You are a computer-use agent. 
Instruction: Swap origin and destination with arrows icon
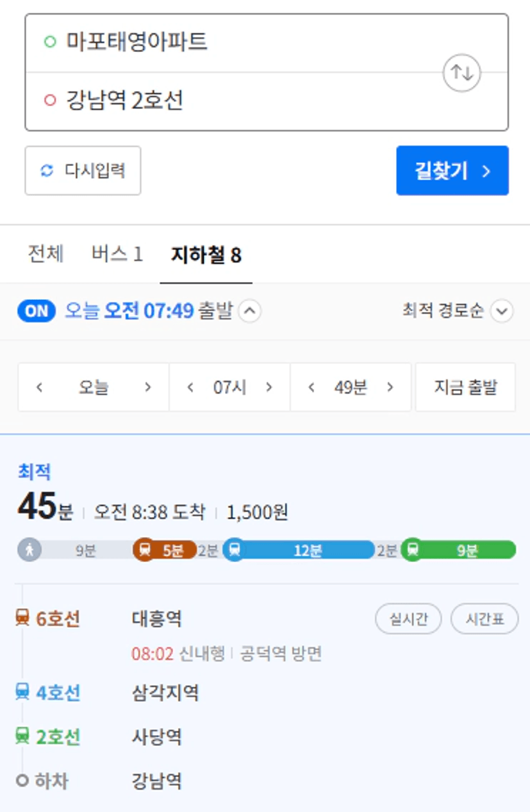(x=462, y=72)
